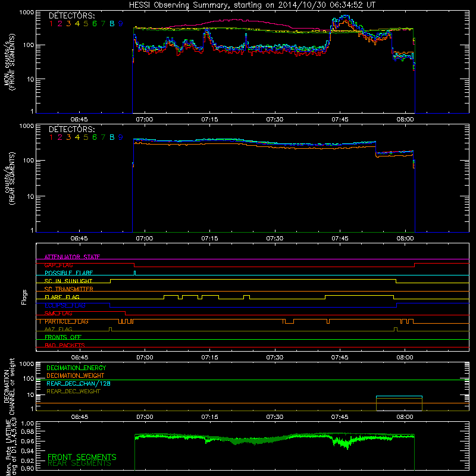This screenshot has width=476, height=476.
Task: Click the SAA_FLAG label
Action: coord(58,314)
